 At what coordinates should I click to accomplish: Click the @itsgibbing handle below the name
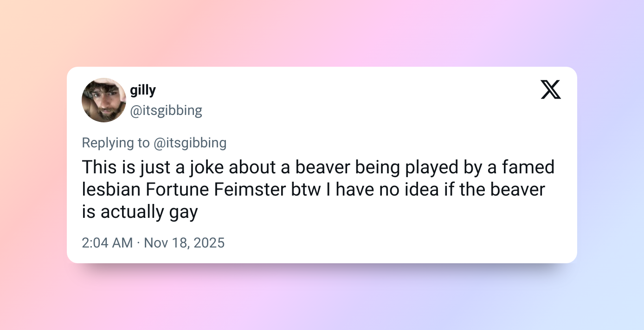(x=166, y=110)
